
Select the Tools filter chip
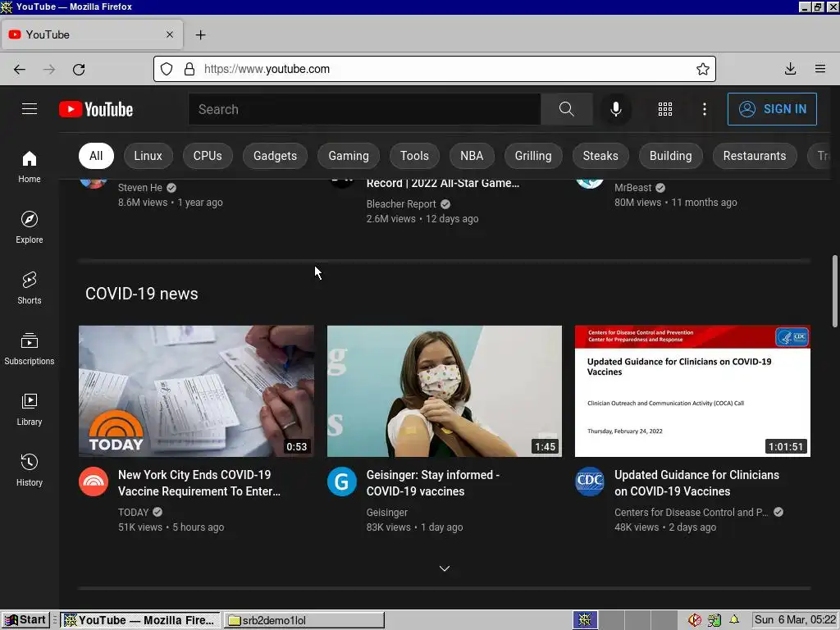pyautogui.click(x=414, y=156)
